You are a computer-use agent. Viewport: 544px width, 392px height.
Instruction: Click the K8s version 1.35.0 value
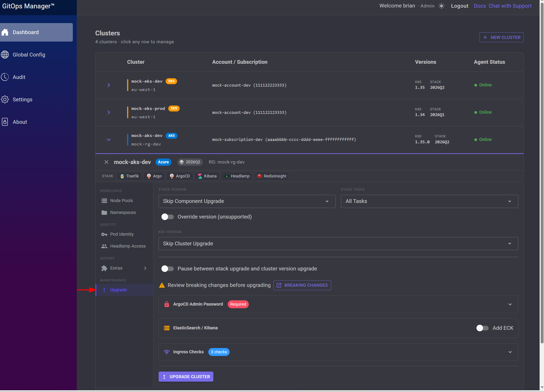422,142
